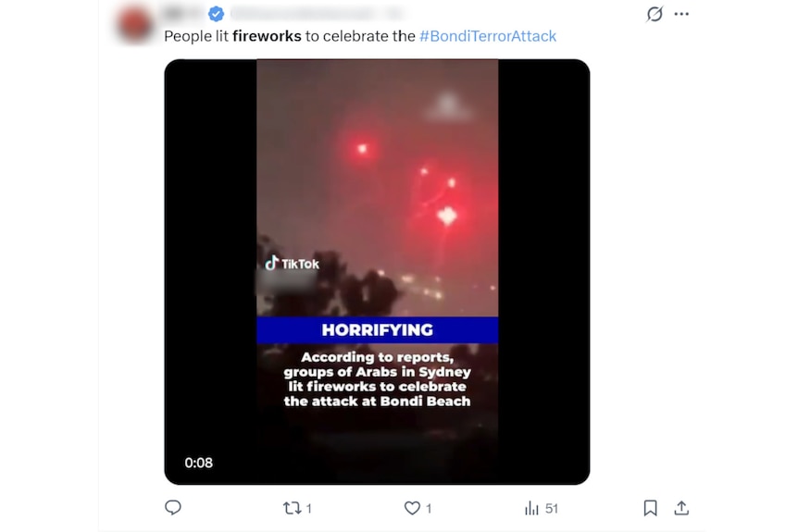Click the share upload arrow icon

point(681,508)
